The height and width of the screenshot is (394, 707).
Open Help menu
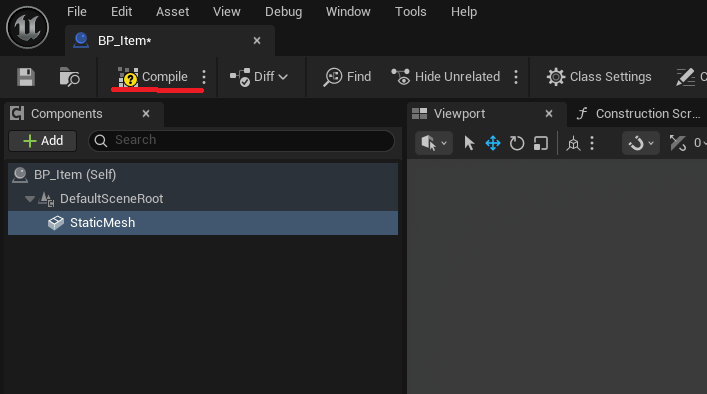coord(464,12)
